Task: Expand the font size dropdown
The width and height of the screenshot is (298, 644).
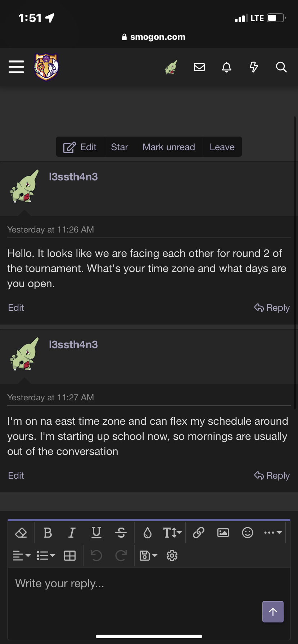Action: pyautogui.click(x=172, y=533)
